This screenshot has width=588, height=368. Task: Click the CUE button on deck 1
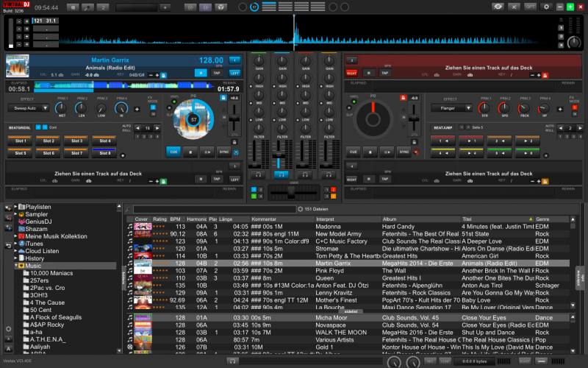point(173,152)
